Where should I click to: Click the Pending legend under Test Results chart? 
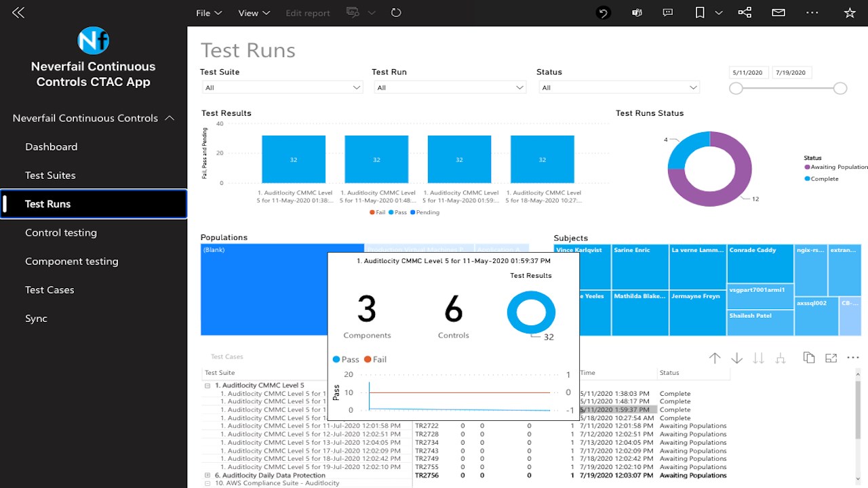425,212
